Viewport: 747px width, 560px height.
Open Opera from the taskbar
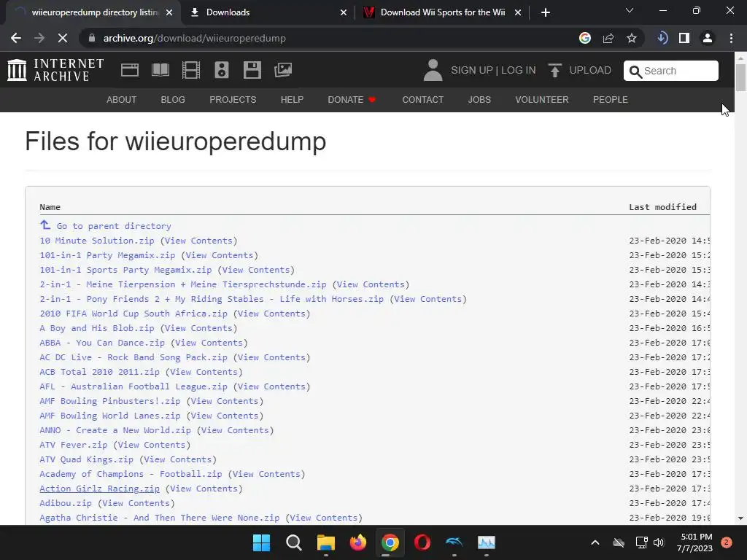coord(422,542)
